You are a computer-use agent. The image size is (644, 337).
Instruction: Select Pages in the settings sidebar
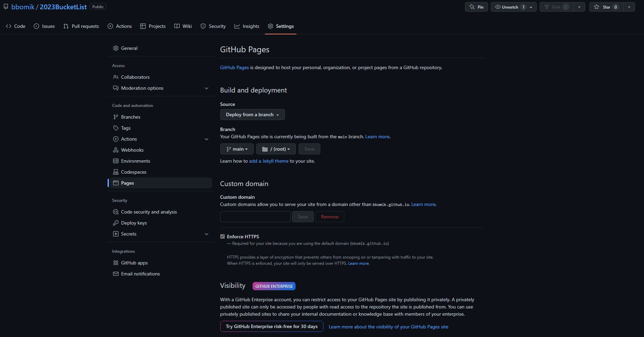pyautogui.click(x=161, y=183)
